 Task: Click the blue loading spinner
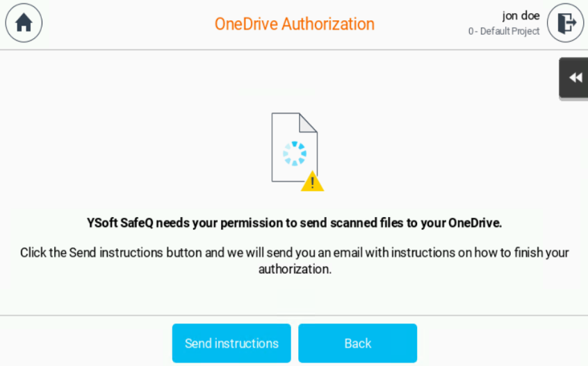click(x=295, y=154)
